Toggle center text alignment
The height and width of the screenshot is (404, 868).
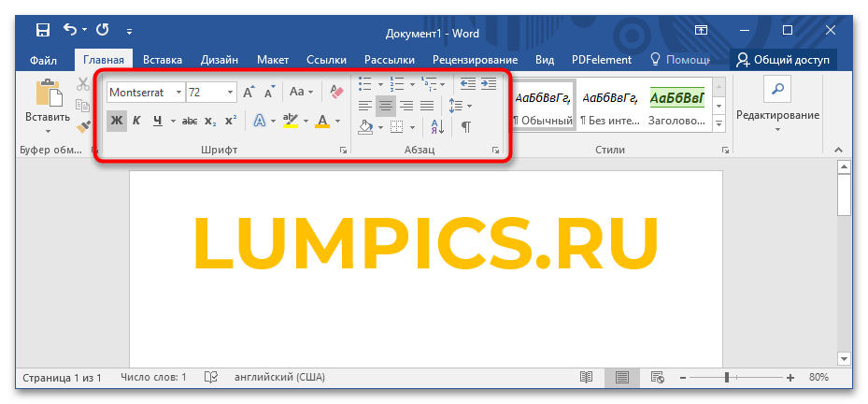pos(385,106)
